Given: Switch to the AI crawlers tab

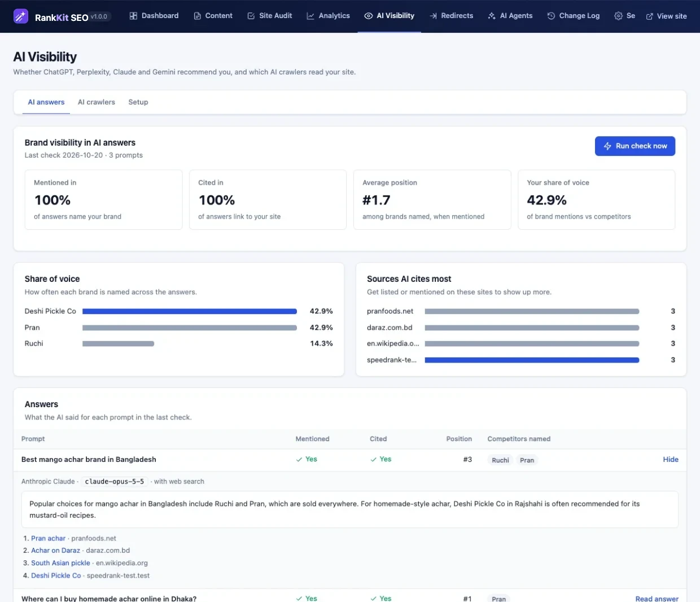Looking at the screenshot, I should click(x=97, y=102).
